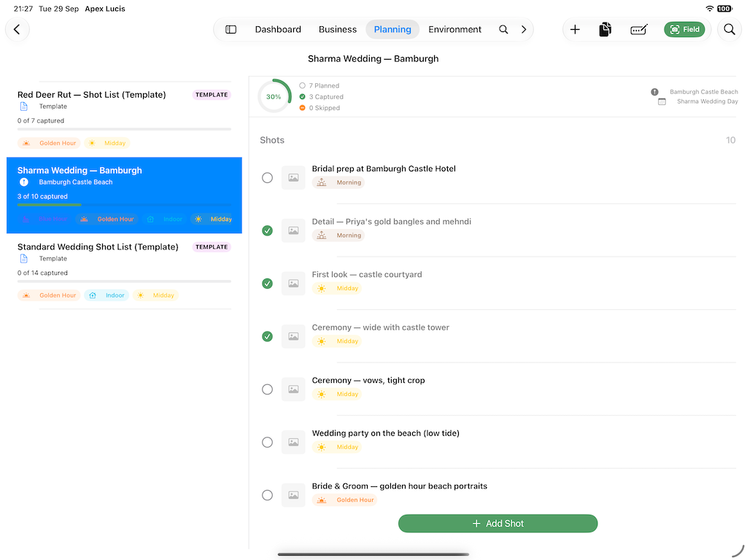The height and width of the screenshot is (560, 747).
Task: Mark Ceremony vows tight crop captured
Action: tap(267, 389)
